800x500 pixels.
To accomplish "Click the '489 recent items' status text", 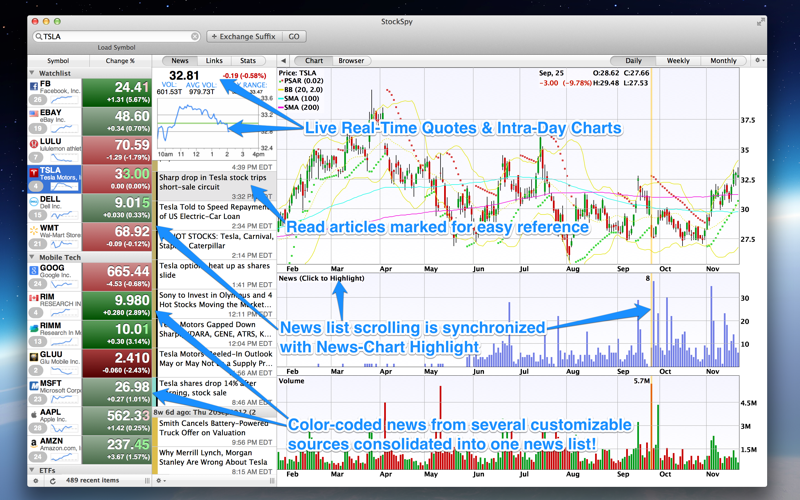I will [x=92, y=481].
